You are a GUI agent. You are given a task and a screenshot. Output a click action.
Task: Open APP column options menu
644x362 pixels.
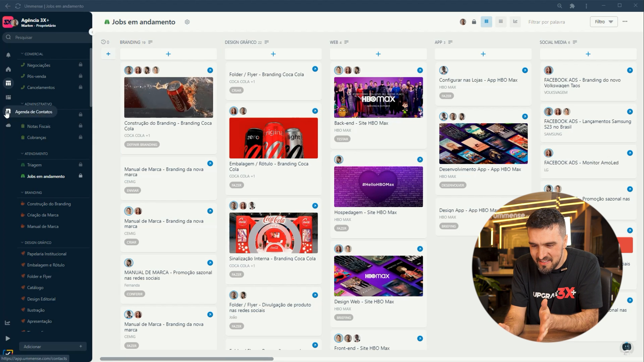click(450, 42)
